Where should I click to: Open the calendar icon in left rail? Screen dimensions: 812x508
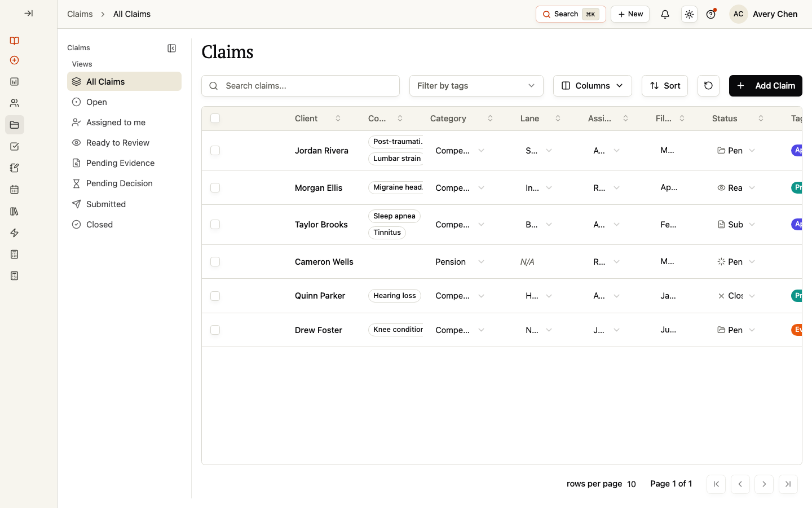[x=15, y=190]
